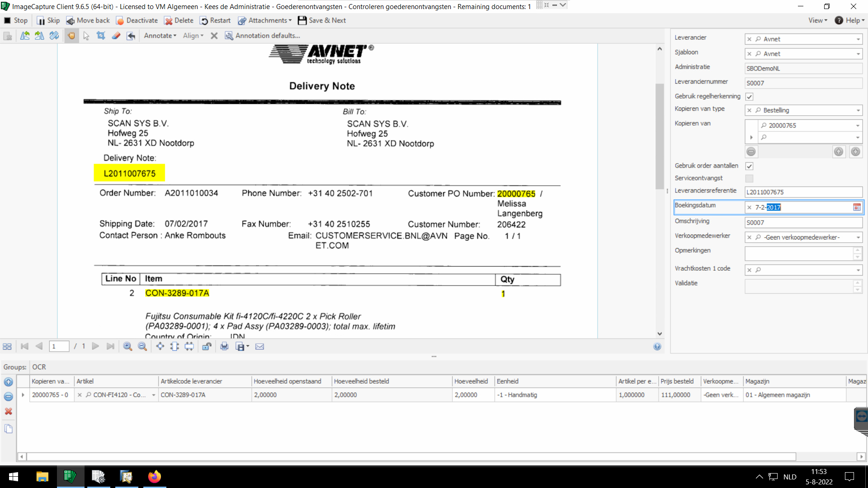Screen dimensions: 868x488
Task: Open Firefox from the taskbar
Action: pyautogui.click(x=155, y=477)
